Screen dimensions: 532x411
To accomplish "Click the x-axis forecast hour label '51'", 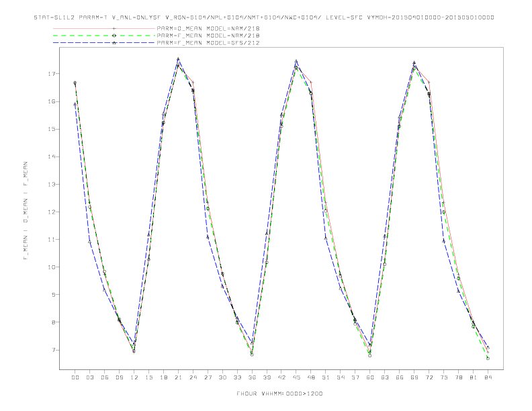I will (326, 377).
